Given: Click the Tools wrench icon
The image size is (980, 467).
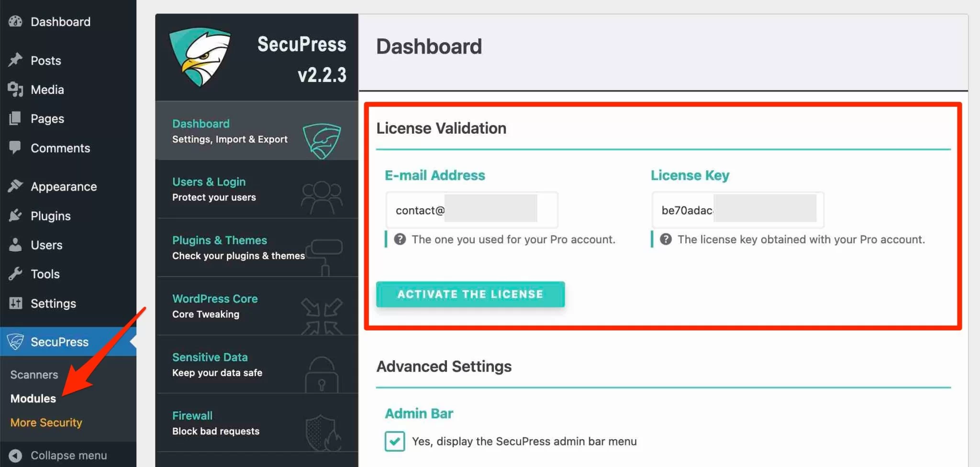Looking at the screenshot, I should 15,274.
